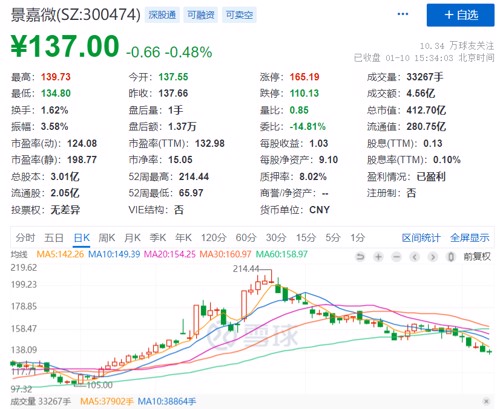Switch to 五日 five-day tab
Image resolution: width=500 pixels, height=409 pixels.
pyautogui.click(x=54, y=238)
